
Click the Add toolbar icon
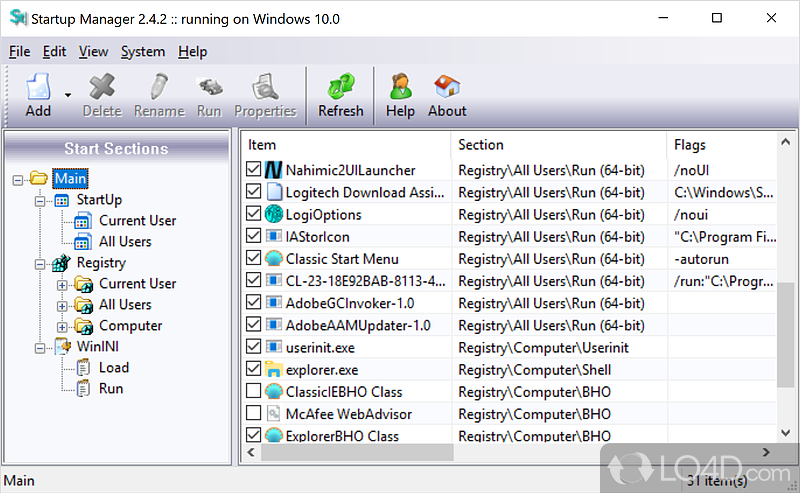(x=38, y=86)
